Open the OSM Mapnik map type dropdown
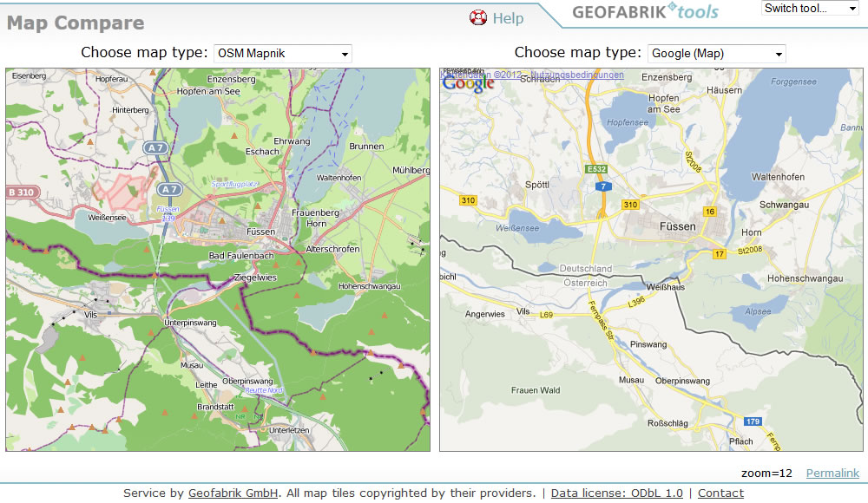This screenshot has width=868, height=503. [282, 54]
